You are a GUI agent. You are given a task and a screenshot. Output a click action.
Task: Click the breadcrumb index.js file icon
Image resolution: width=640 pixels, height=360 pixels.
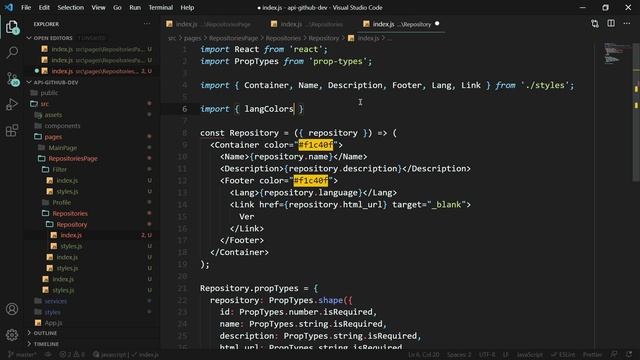pyautogui.click(x=351, y=38)
